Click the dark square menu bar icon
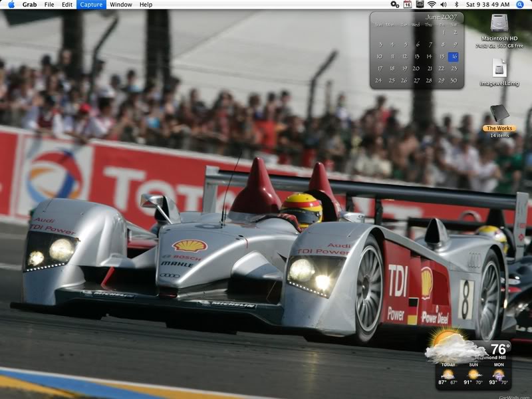Viewport: 532px width, 399px height. (x=420, y=5)
